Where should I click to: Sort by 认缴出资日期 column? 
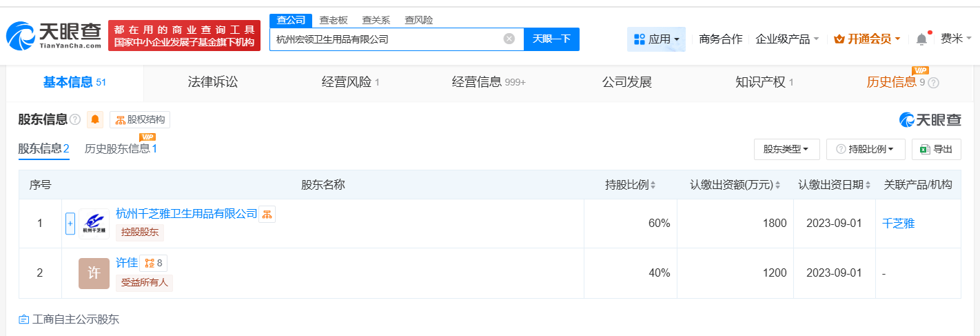click(834, 185)
